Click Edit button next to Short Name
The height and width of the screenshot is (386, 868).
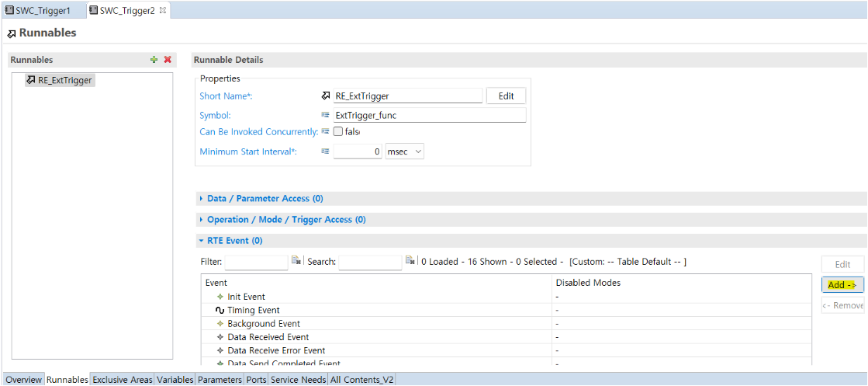[x=506, y=96]
